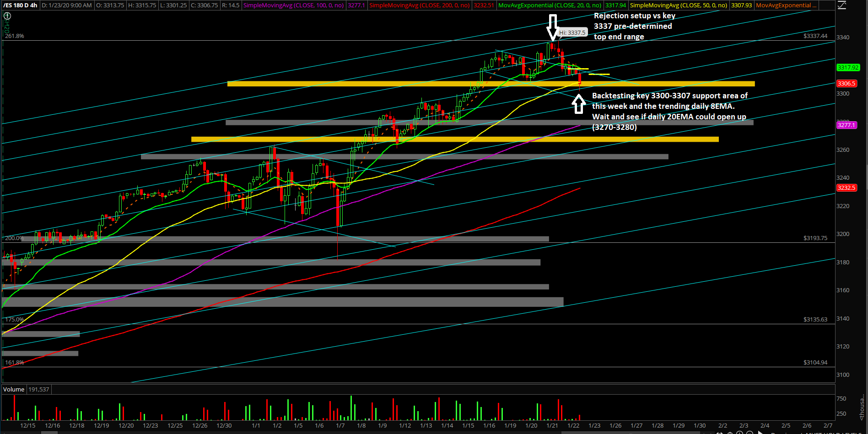Click the 3100 price axis label
The height and width of the screenshot is (434, 868).
tap(843, 375)
